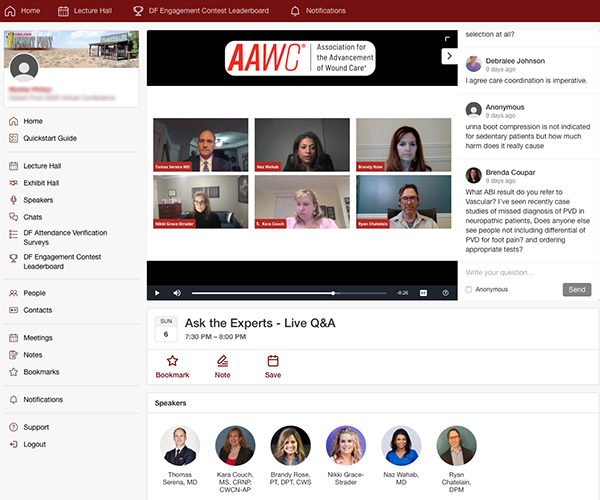
Task: Click the sidebar Engagement Contest trophy icon
Action: [13, 258]
